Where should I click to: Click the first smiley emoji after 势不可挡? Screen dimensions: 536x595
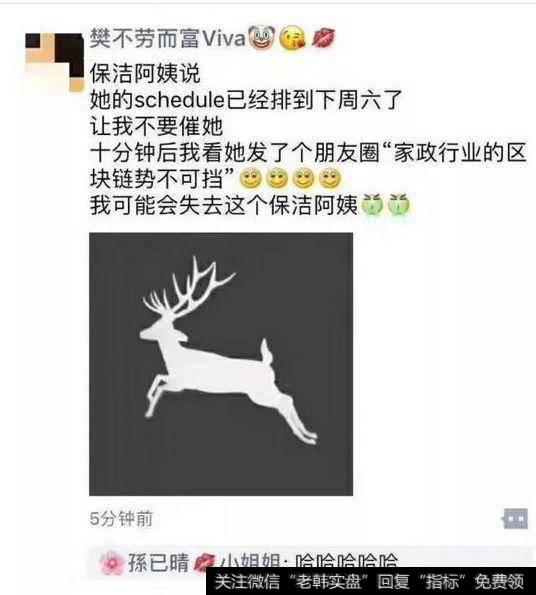(x=250, y=178)
